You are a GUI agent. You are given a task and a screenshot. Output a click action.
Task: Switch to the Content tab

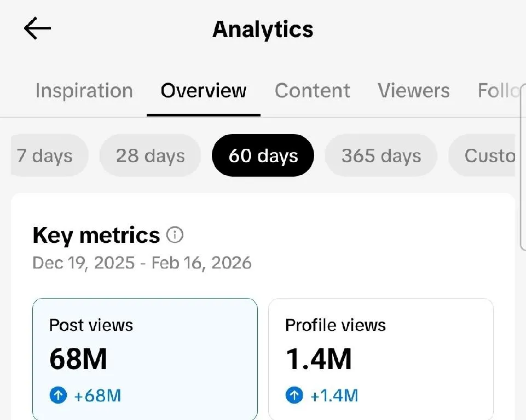point(312,90)
